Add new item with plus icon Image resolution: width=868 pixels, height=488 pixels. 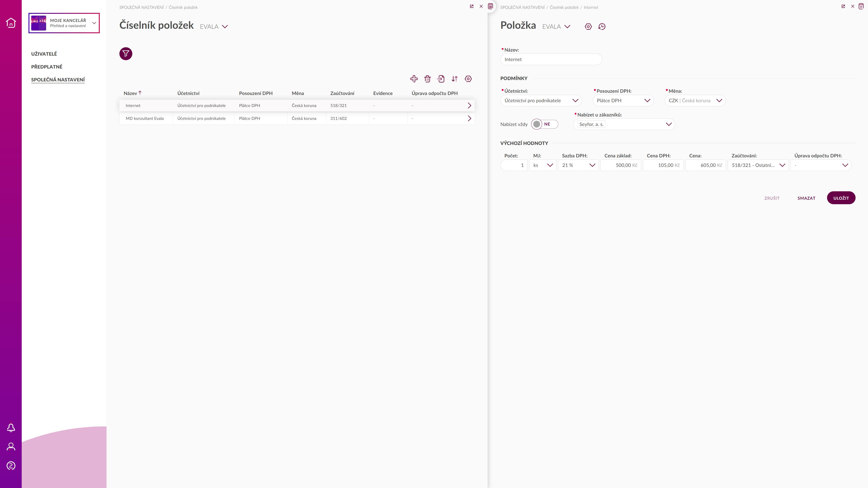click(414, 79)
